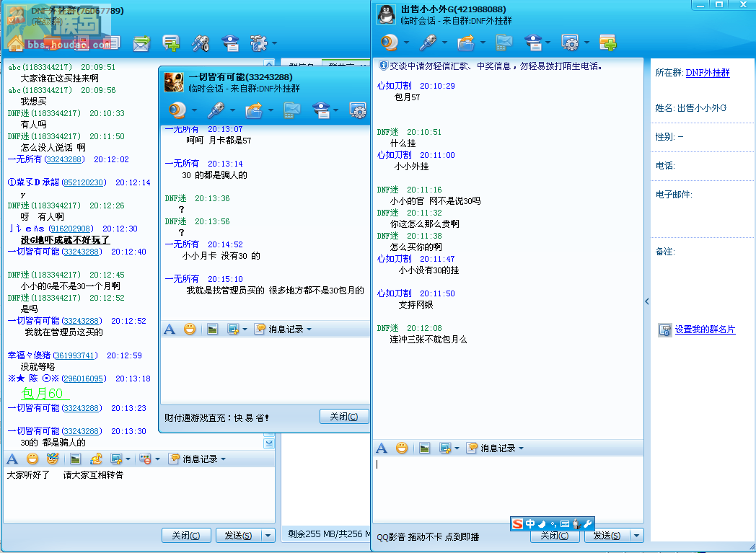Image resolution: width=756 pixels, height=553 pixels.
Task: Expand webcam options arrow in 一切皆有可能 chat
Action: click(194, 110)
